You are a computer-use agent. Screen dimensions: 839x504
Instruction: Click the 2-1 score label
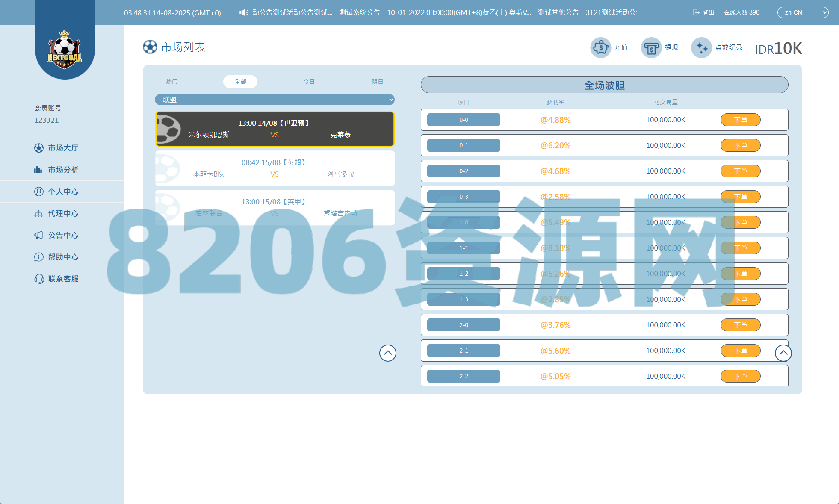tap(464, 351)
